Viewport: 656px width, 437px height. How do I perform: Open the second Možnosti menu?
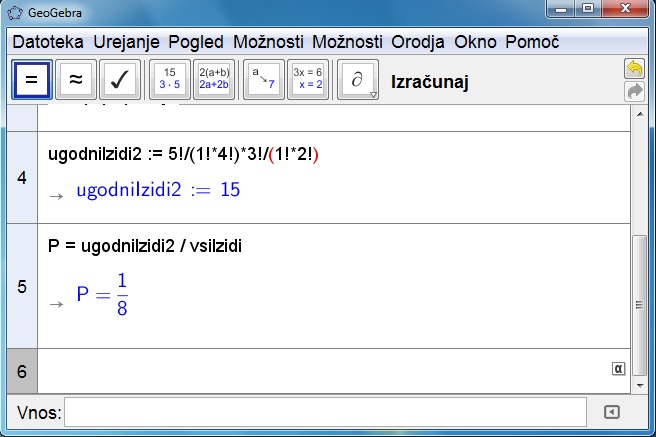coord(347,42)
